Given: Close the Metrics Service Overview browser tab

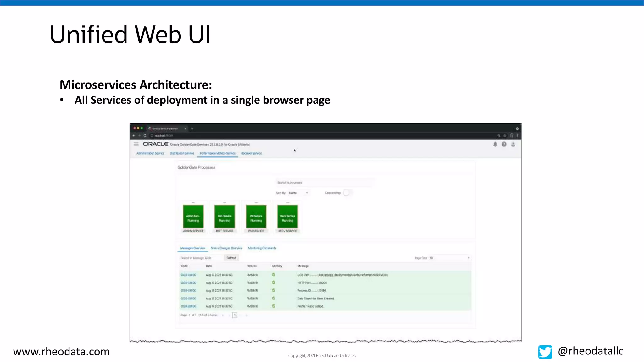Looking at the screenshot, I should tap(186, 129).
